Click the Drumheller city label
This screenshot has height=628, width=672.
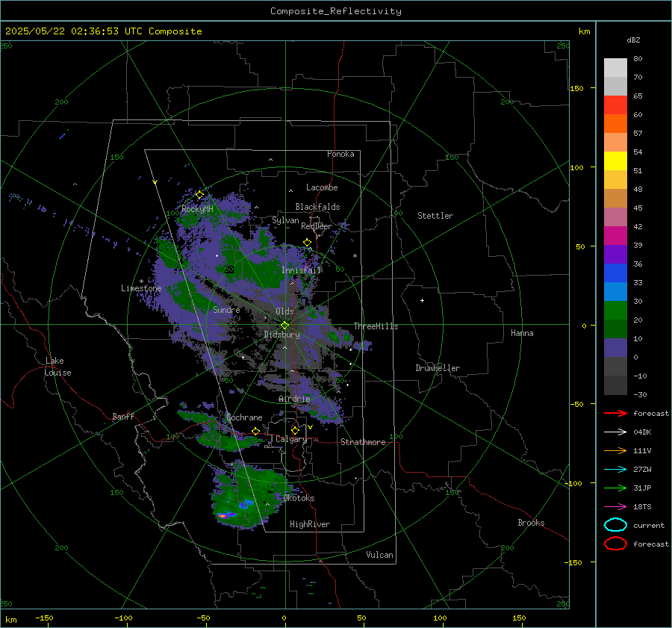click(x=438, y=368)
